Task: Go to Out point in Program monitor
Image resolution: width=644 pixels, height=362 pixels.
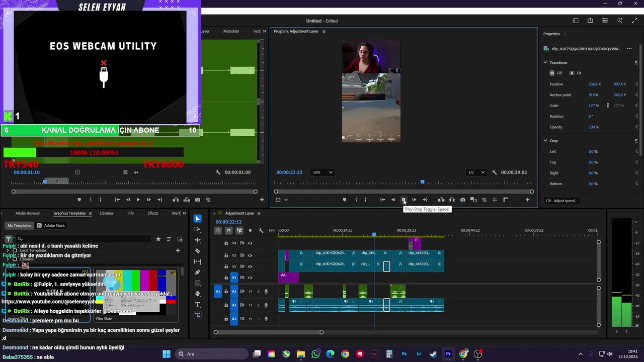Action: [425, 200]
